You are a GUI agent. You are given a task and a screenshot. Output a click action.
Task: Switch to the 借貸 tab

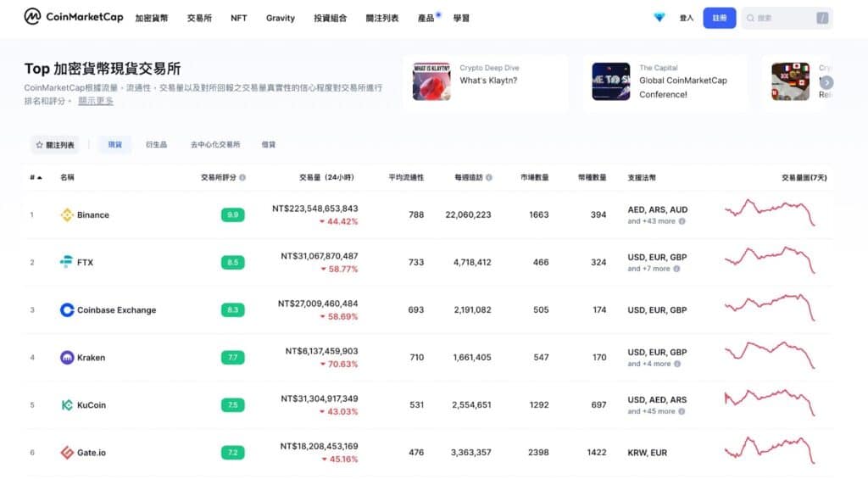click(269, 144)
